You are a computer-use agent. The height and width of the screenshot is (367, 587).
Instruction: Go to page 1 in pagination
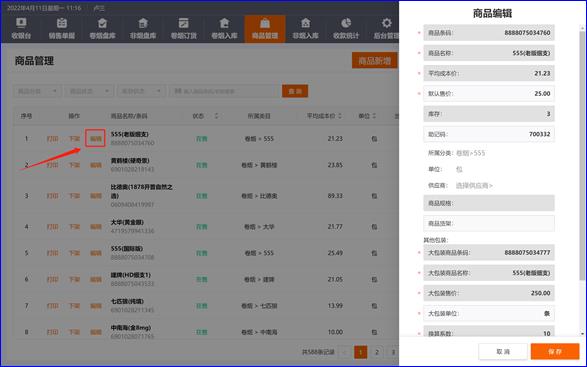[361, 352]
